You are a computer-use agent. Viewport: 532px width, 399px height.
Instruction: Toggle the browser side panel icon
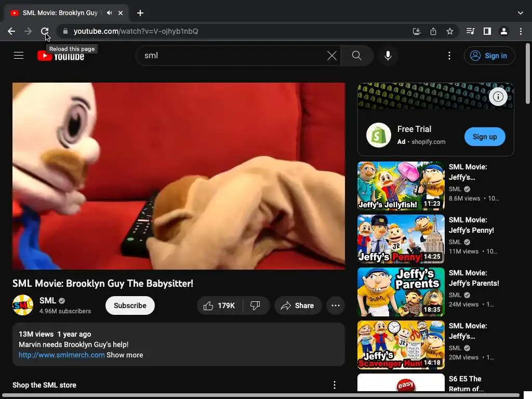coord(487,31)
